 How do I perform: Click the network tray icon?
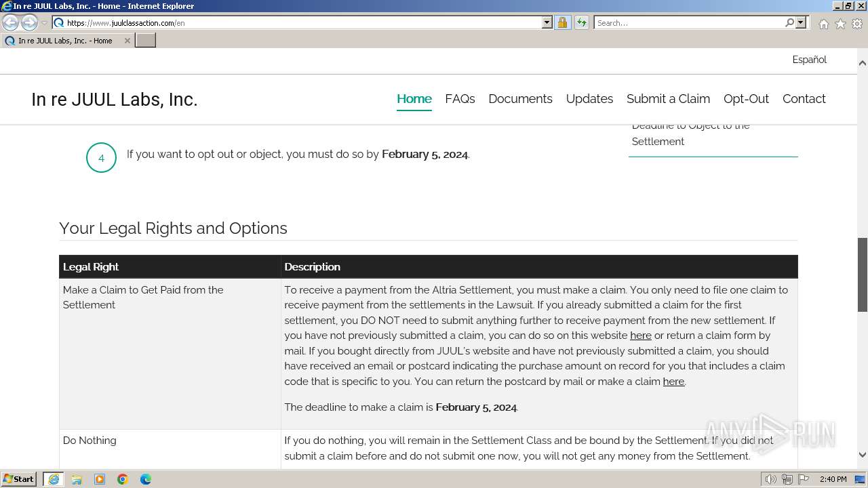tap(787, 479)
